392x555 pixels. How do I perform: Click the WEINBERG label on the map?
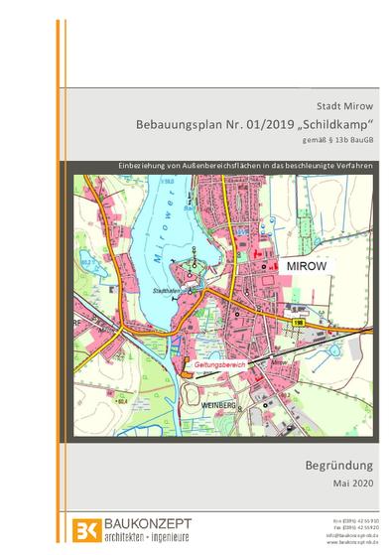point(218,405)
